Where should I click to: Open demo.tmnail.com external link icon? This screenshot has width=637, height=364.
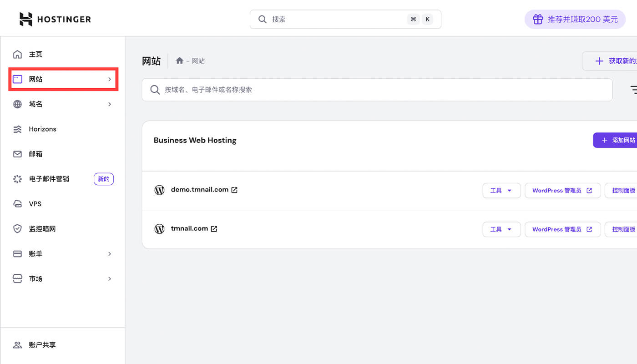click(234, 190)
